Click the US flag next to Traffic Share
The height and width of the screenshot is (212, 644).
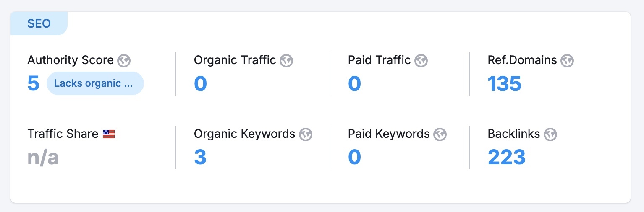pyautogui.click(x=109, y=134)
